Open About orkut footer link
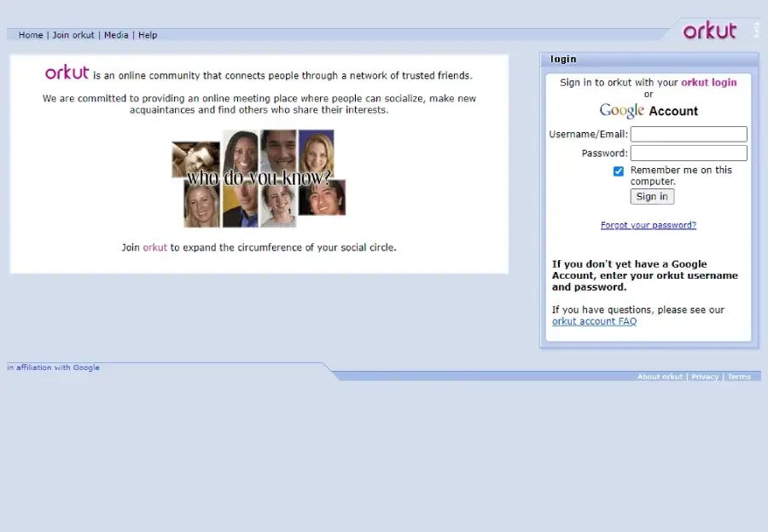 click(x=660, y=377)
